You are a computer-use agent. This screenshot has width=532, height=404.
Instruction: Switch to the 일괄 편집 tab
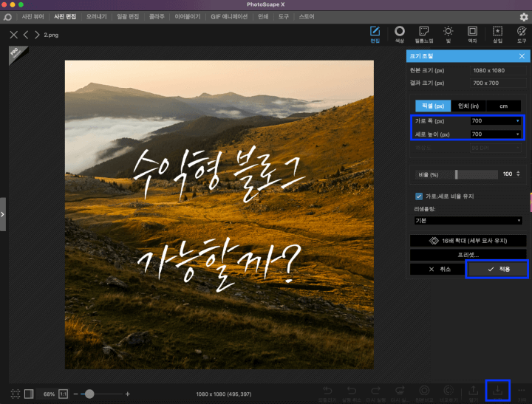pyautogui.click(x=128, y=17)
